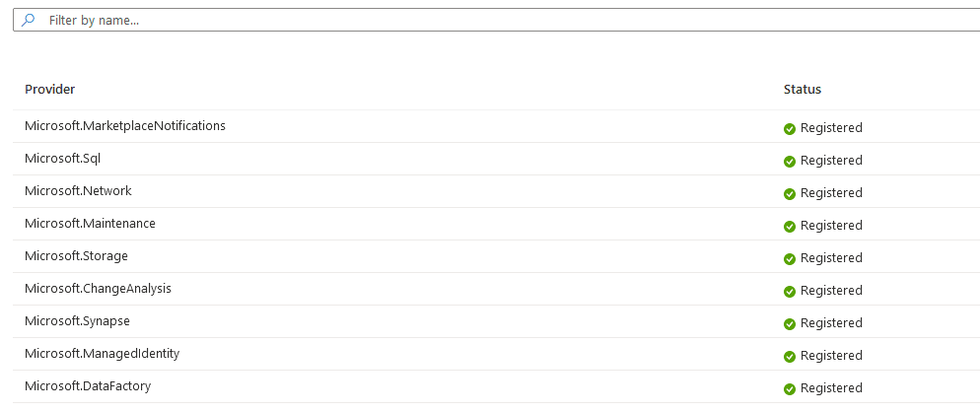Select the Microsoft.MarketplaceNotifications provider row
This screenshot has width=980, height=412.
pyautogui.click(x=125, y=126)
